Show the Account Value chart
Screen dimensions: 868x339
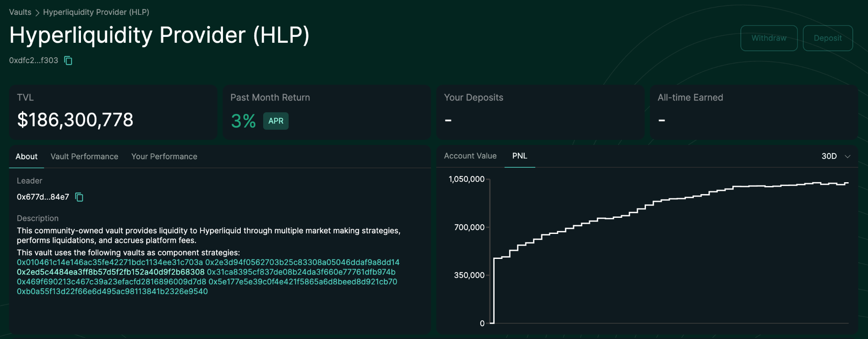coord(470,156)
